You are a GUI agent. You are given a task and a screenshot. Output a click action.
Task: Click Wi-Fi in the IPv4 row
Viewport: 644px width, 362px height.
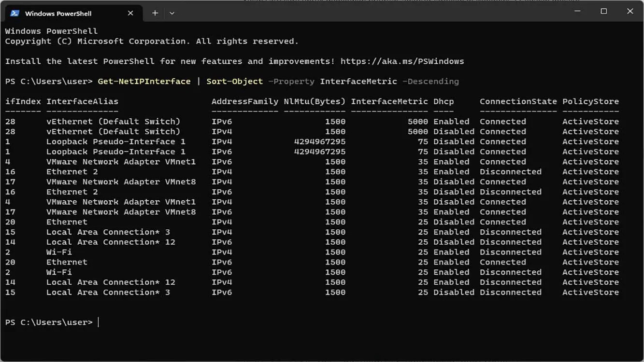click(59, 252)
